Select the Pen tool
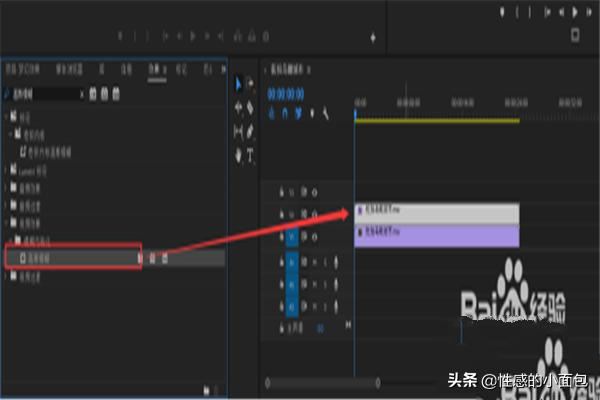This screenshot has height=400, width=600. 250,132
